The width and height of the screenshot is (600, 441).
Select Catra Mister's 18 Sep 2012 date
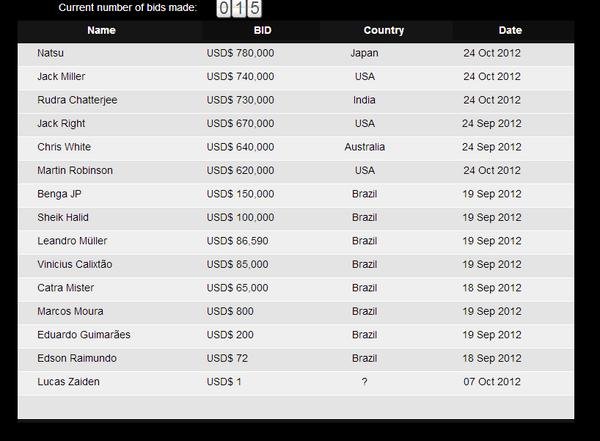click(491, 288)
